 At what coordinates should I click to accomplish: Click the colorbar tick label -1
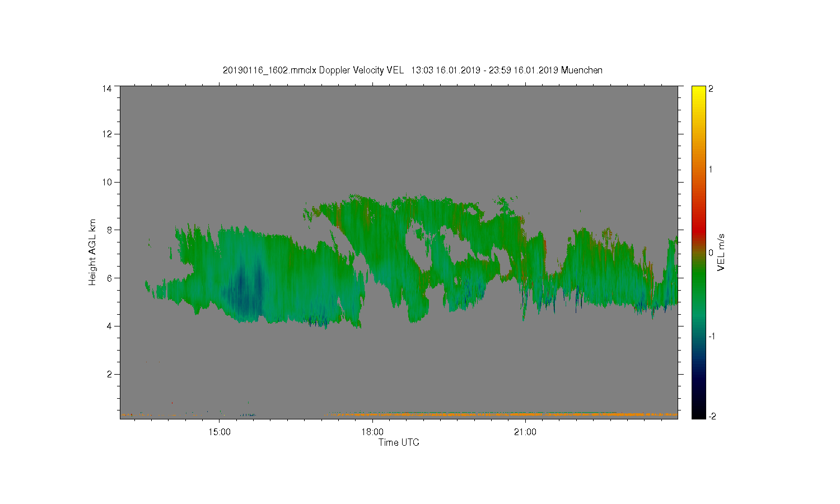(711, 336)
